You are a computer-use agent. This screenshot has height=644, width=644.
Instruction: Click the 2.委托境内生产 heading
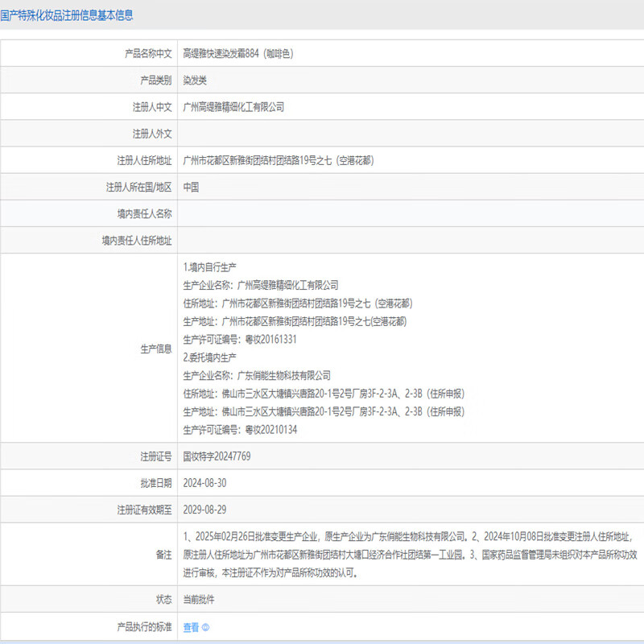[x=209, y=357]
